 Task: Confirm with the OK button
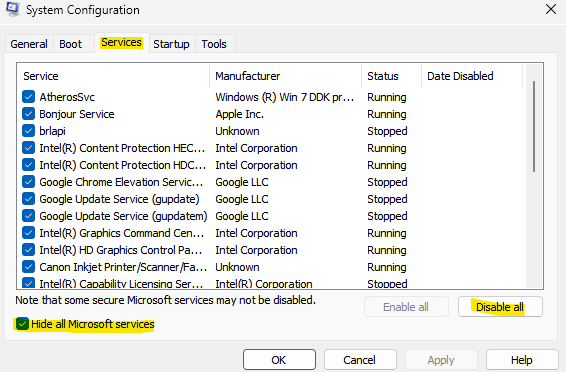[x=279, y=360]
